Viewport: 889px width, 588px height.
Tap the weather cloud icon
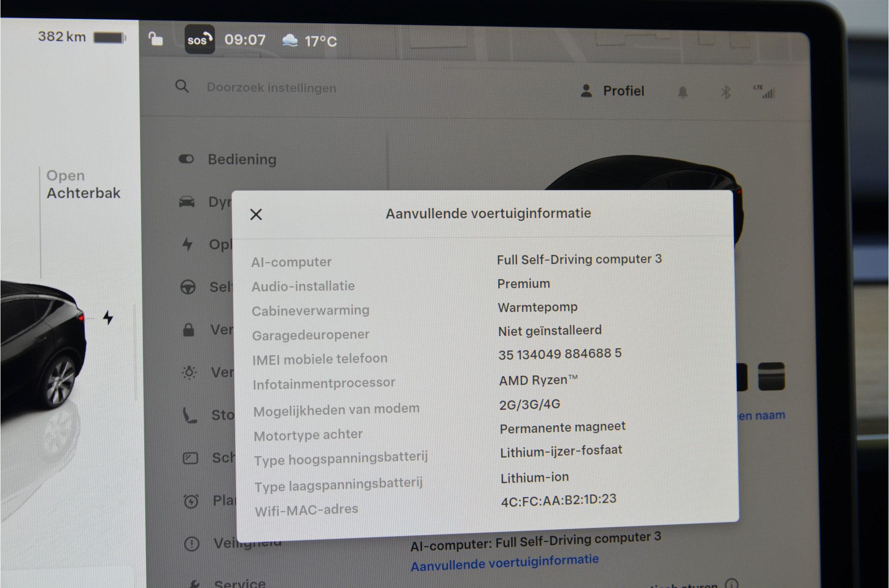(290, 41)
